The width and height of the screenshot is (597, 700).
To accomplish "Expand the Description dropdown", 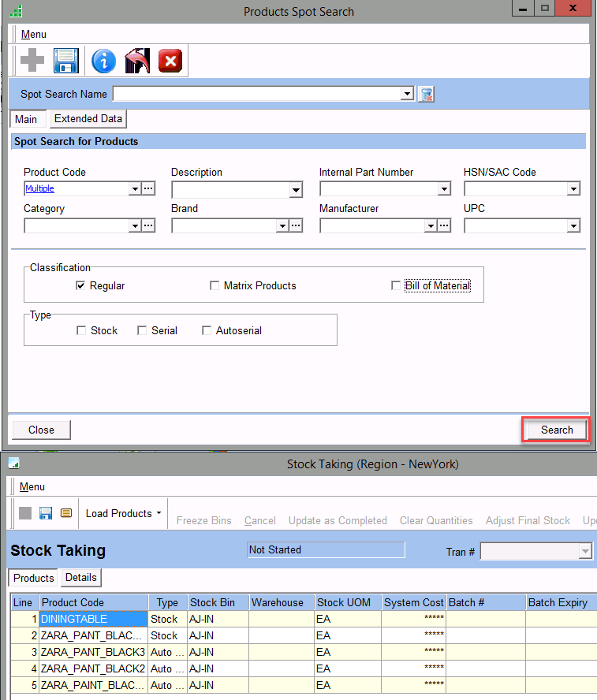I will [296, 189].
